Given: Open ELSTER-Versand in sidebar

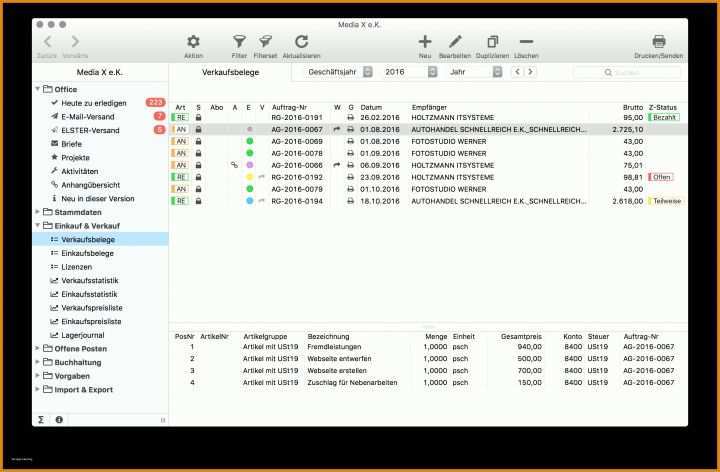Looking at the screenshot, I should (90, 131).
